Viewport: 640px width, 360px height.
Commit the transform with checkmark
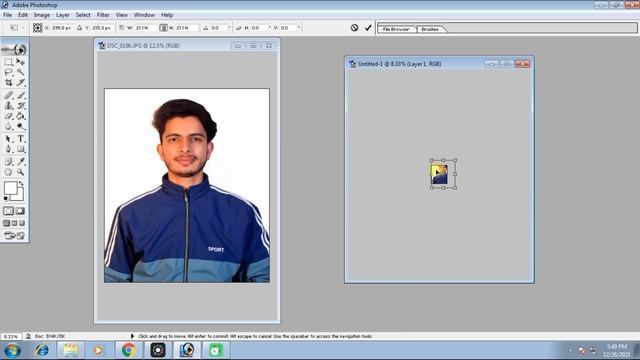click(368, 28)
